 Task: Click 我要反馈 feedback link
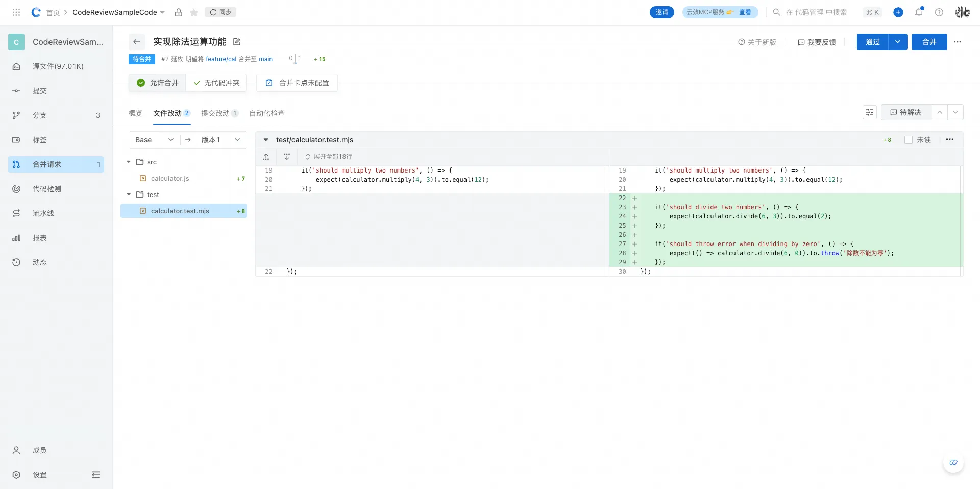[x=817, y=42]
